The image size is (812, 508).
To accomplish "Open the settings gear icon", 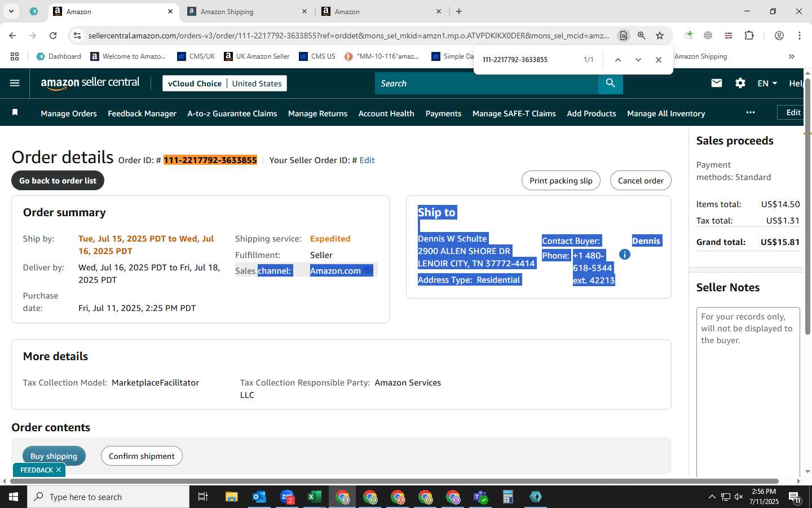I will (x=740, y=83).
